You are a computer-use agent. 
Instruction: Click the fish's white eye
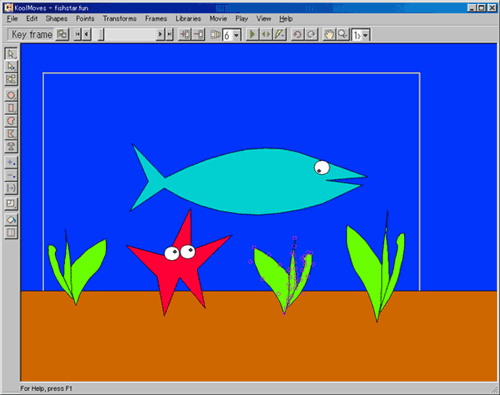click(x=322, y=167)
